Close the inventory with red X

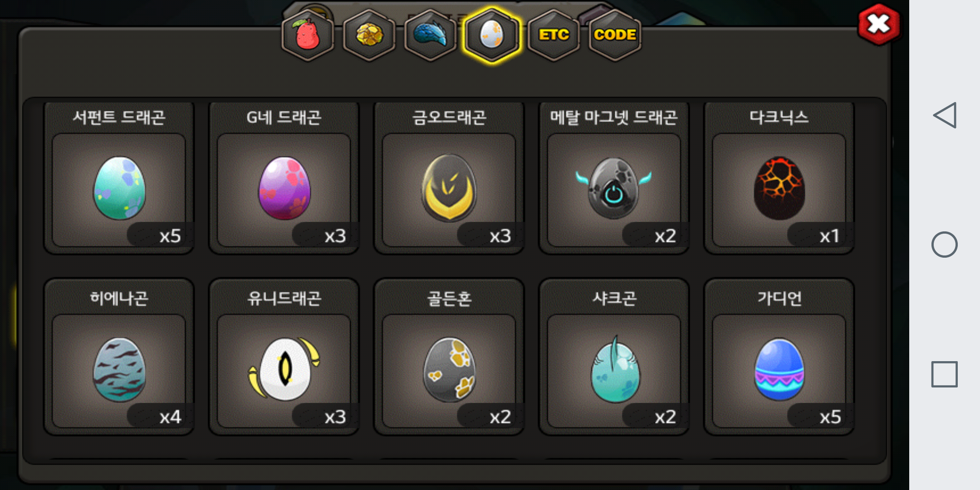878,24
